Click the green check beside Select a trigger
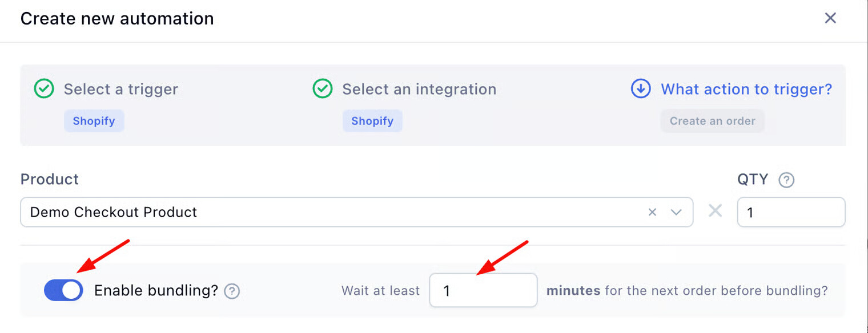 point(44,89)
